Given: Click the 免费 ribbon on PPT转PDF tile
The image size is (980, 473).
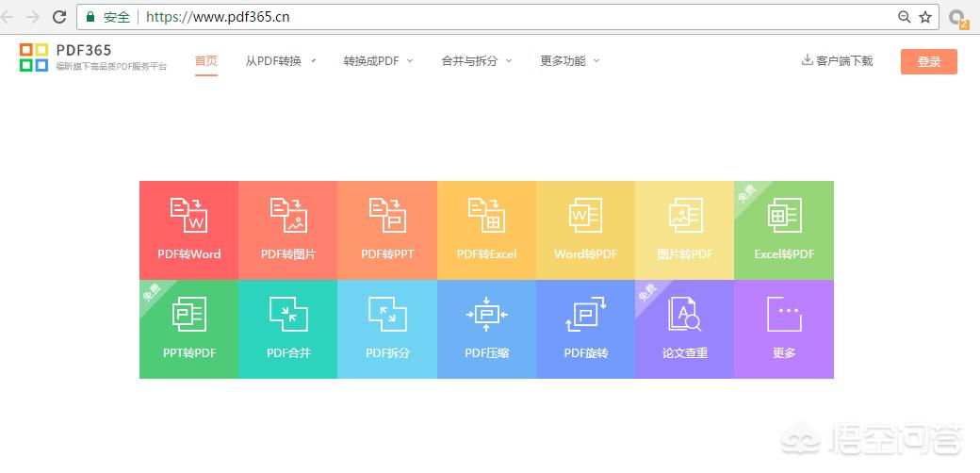Looking at the screenshot, I should point(152,292).
